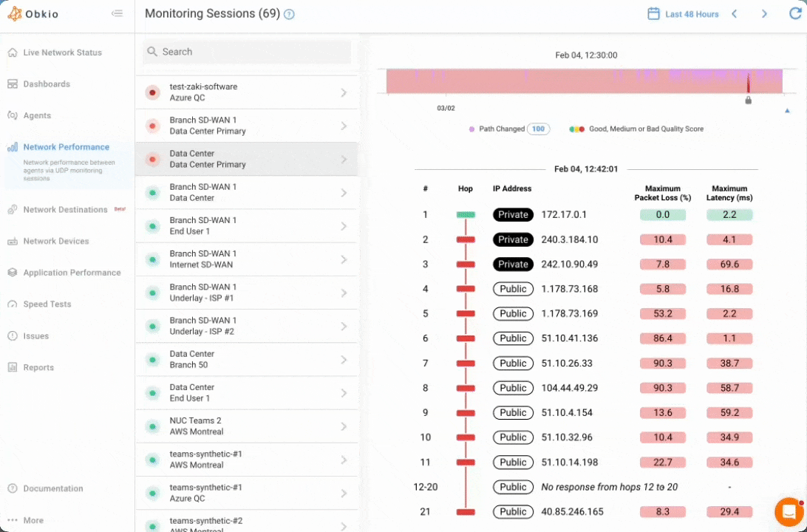Open Speed Tests in sidebar

47,304
